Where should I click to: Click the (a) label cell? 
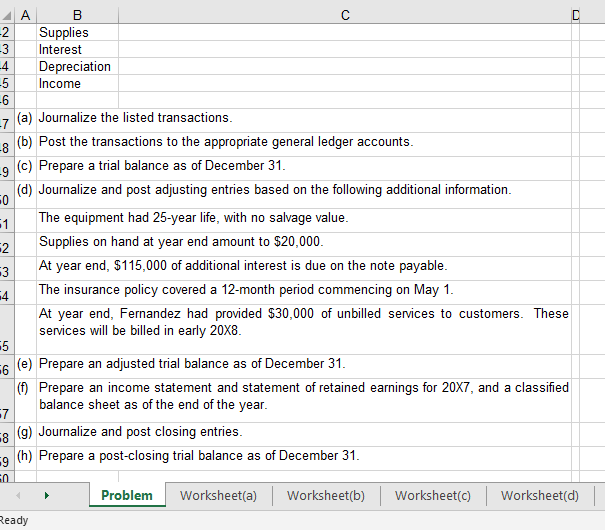[25, 121]
